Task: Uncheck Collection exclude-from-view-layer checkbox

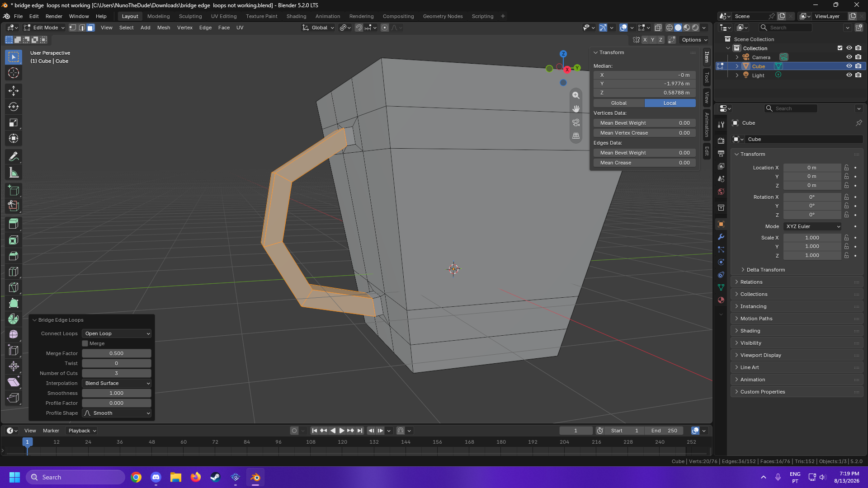Action: coord(840,48)
